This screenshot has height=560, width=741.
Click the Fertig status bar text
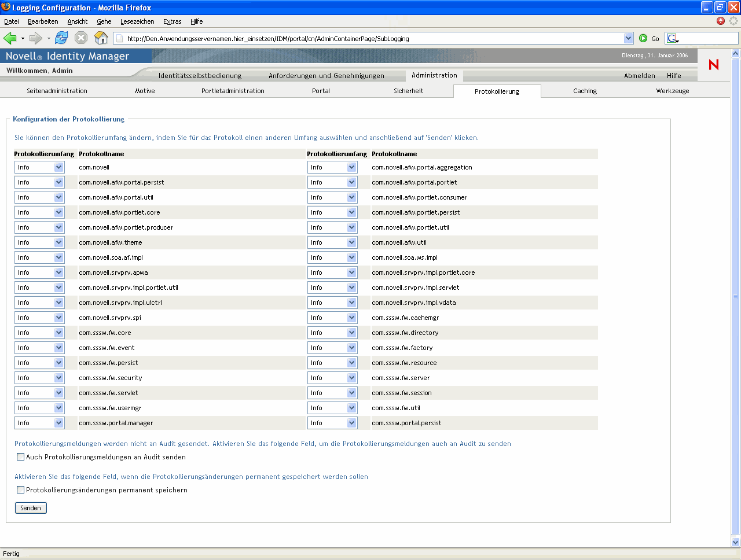click(x=11, y=554)
